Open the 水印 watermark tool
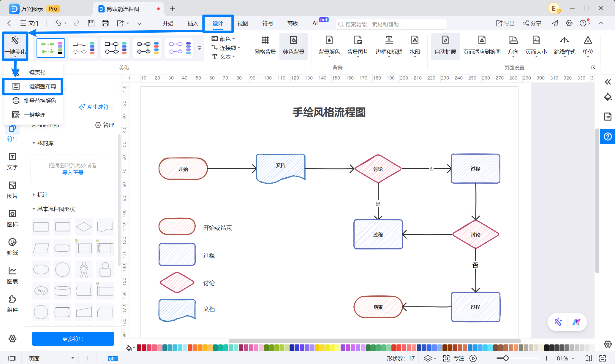Screen dimensions: 615x364 (415, 46)
